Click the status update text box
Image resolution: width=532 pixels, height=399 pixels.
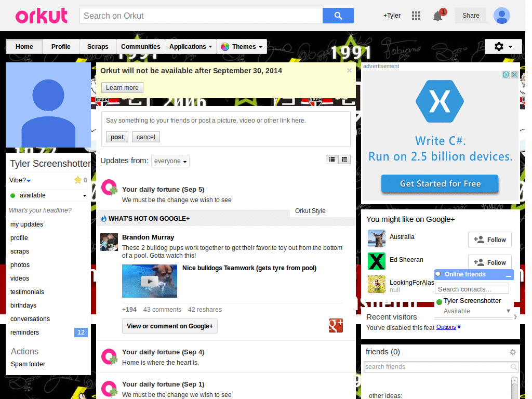pos(225,121)
